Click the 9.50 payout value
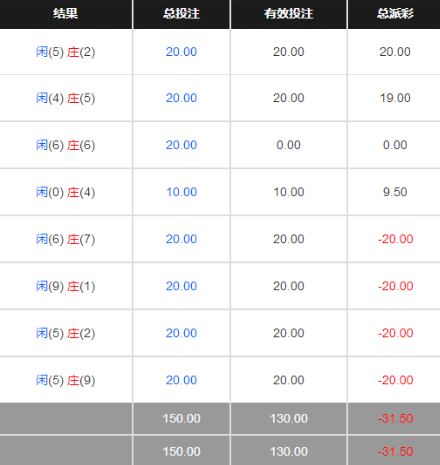Screen dimensions: 440x465 pyautogui.click(x=395, y=192)
